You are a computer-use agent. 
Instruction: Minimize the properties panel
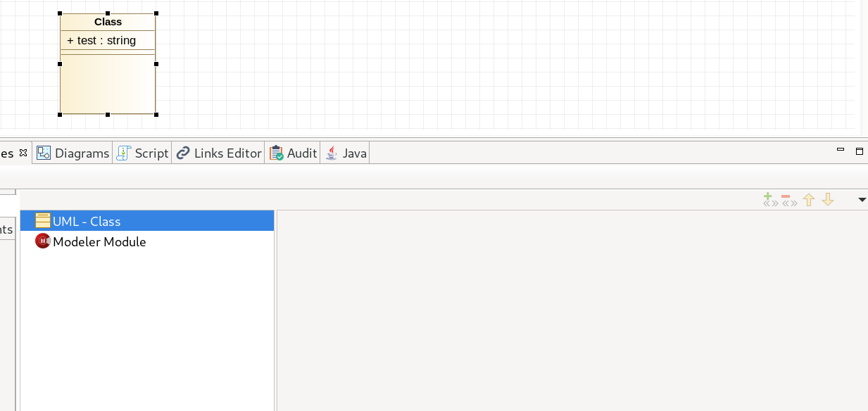coord(840,150)
